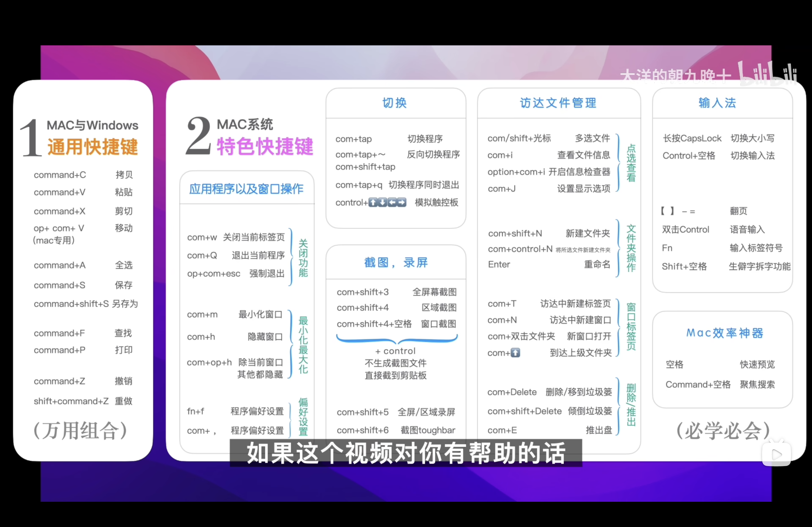The height and width of the screenshot is (527, 812).
Task: Click the "模拟触控板" label
Action: coord(436,203)
